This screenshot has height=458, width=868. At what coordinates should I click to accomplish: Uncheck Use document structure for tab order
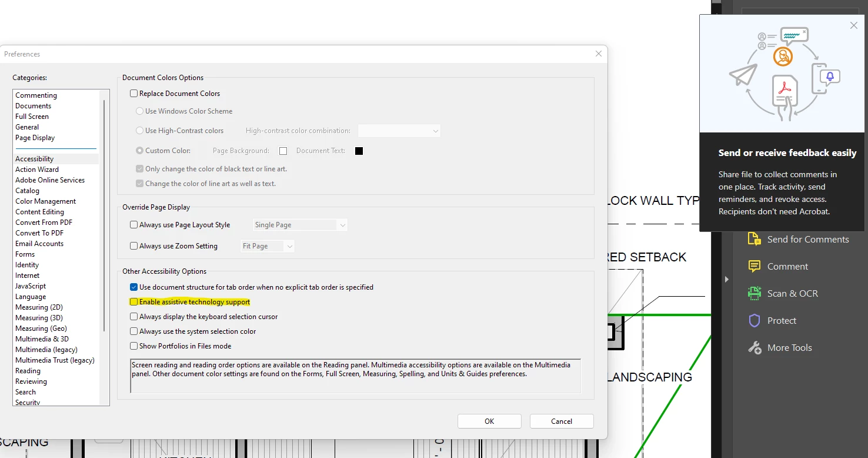(x=133, y=287)
